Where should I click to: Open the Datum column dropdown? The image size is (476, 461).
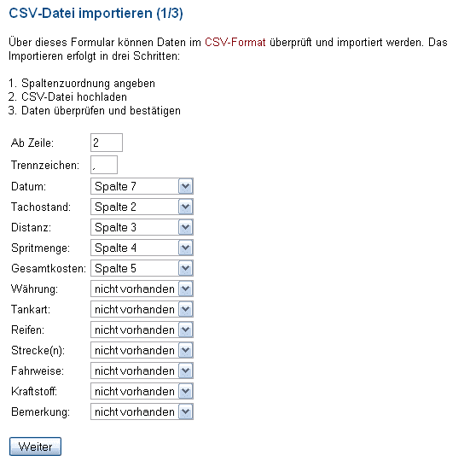142,186
